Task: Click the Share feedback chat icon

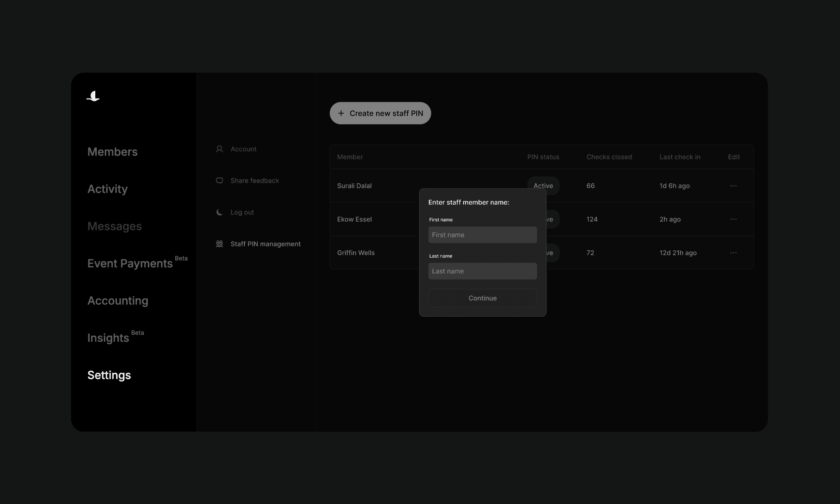Action: point(219,181)
